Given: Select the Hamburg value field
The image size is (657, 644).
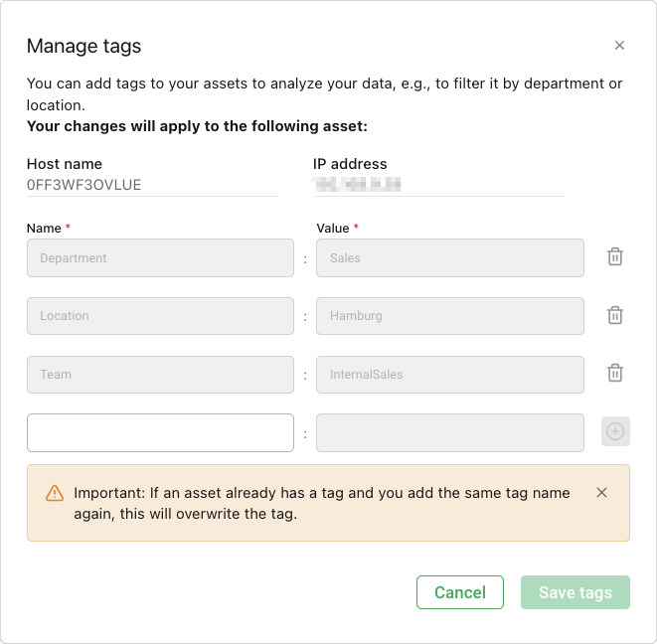Looking at the screenshot, I should pyautogui.click(x=450, y=316).
